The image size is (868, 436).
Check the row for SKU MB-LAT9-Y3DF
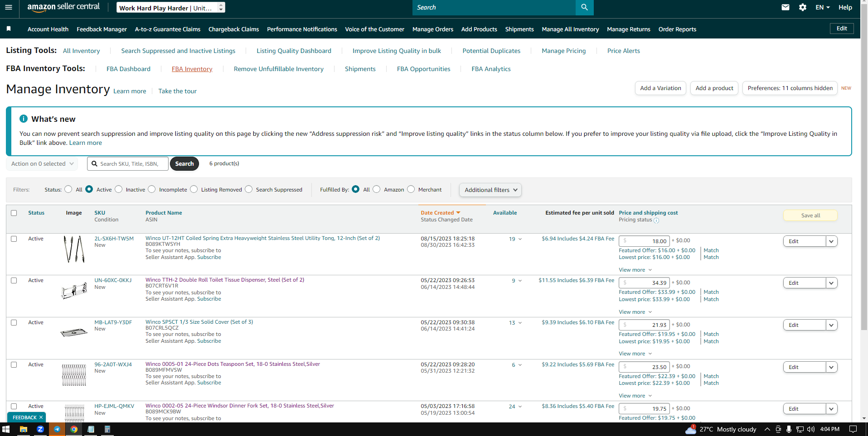pos(14,323)
